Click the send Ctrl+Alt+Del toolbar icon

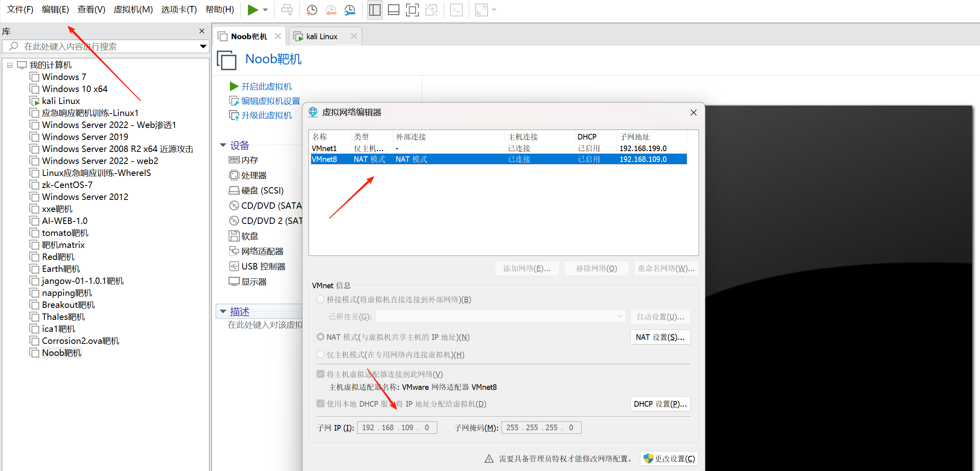(287, 10)
